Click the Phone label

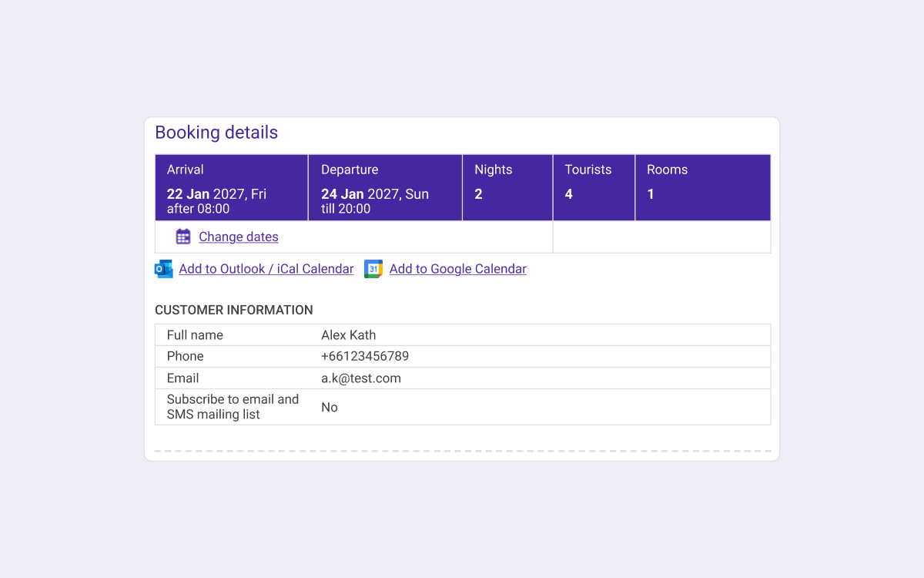(x=186, y=356)
